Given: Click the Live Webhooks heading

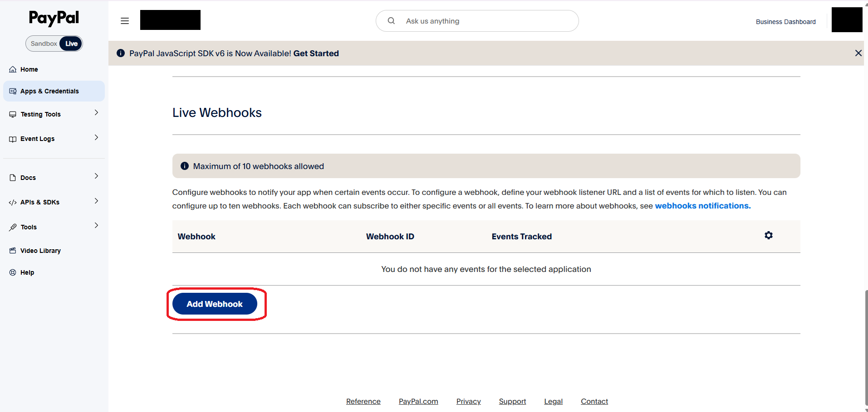Looking at the screenshot, I should point(217,112).
